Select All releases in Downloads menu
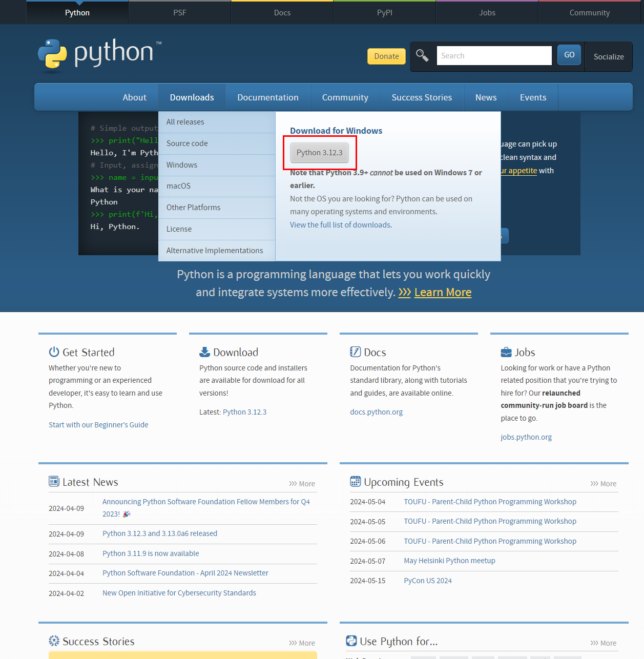The height and width of the screenshot is (659, 644). [217, 122]
